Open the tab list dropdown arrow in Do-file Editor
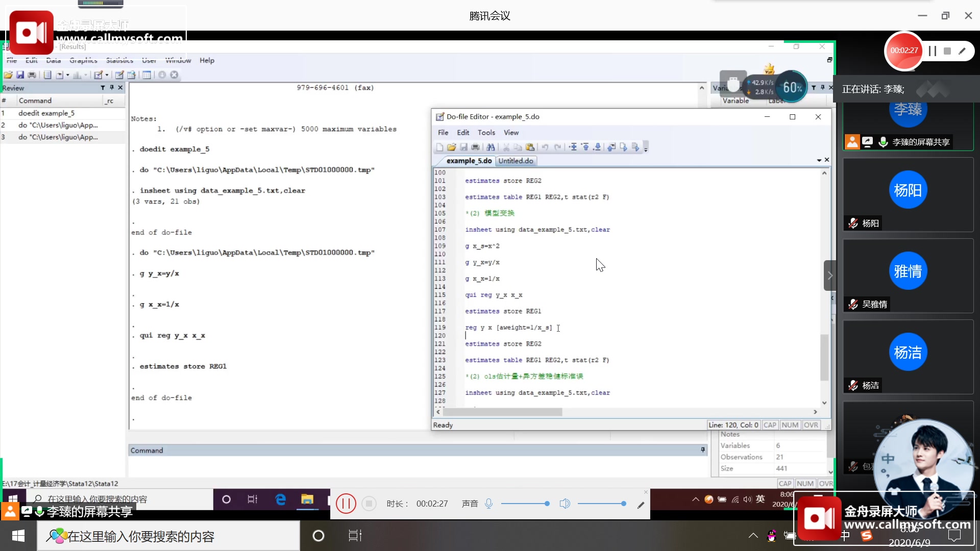The image size is (980, 551). [x=819, y=161]
